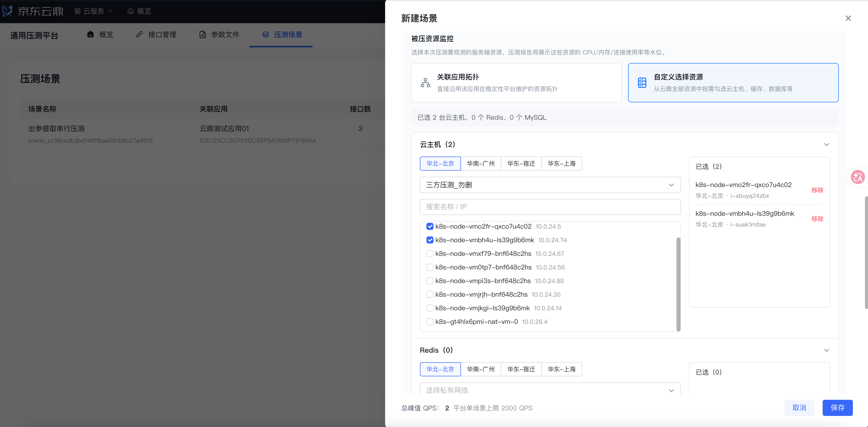
Task: Click the topology icon in the 关联应用拓扑 card
Action: pos(425,83)
